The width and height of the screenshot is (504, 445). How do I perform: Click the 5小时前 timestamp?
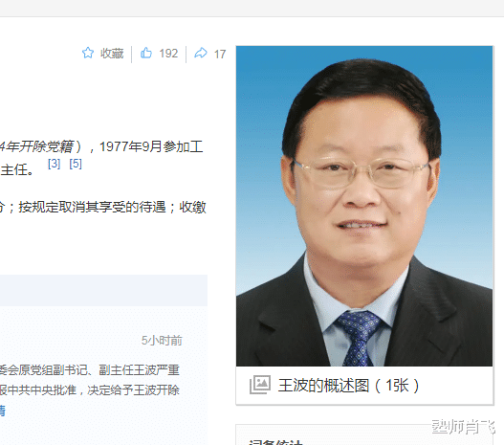(162, 340)
